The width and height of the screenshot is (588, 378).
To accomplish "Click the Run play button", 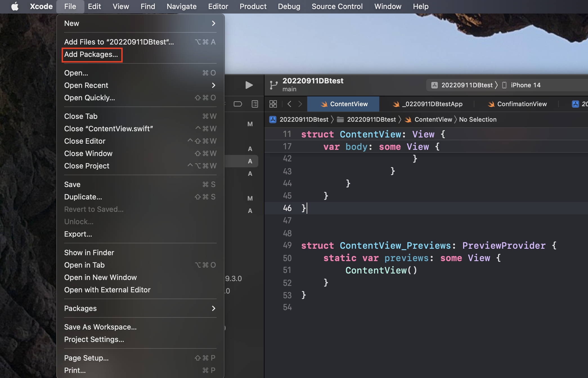I will tap(249, 85).
